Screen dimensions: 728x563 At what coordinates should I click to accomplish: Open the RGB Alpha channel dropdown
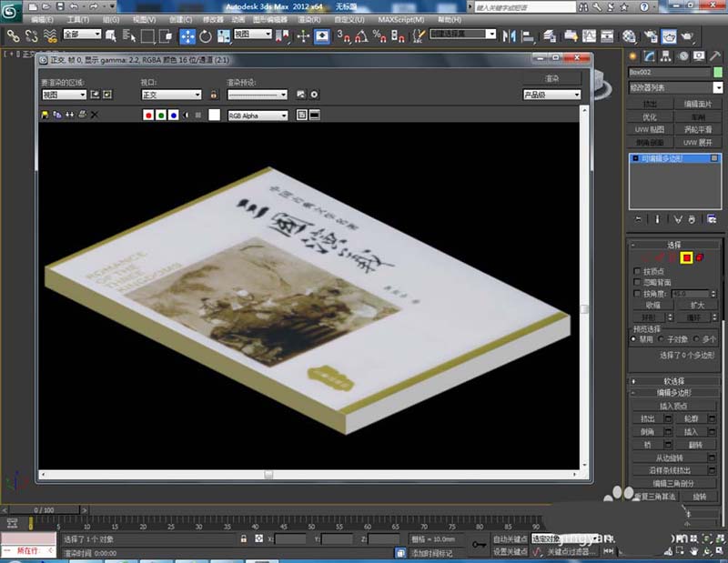point(258,116)
